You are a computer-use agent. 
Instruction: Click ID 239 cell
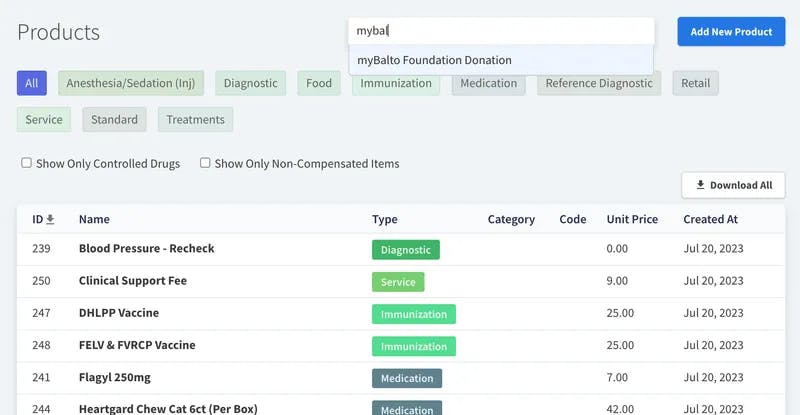[41, 249]
